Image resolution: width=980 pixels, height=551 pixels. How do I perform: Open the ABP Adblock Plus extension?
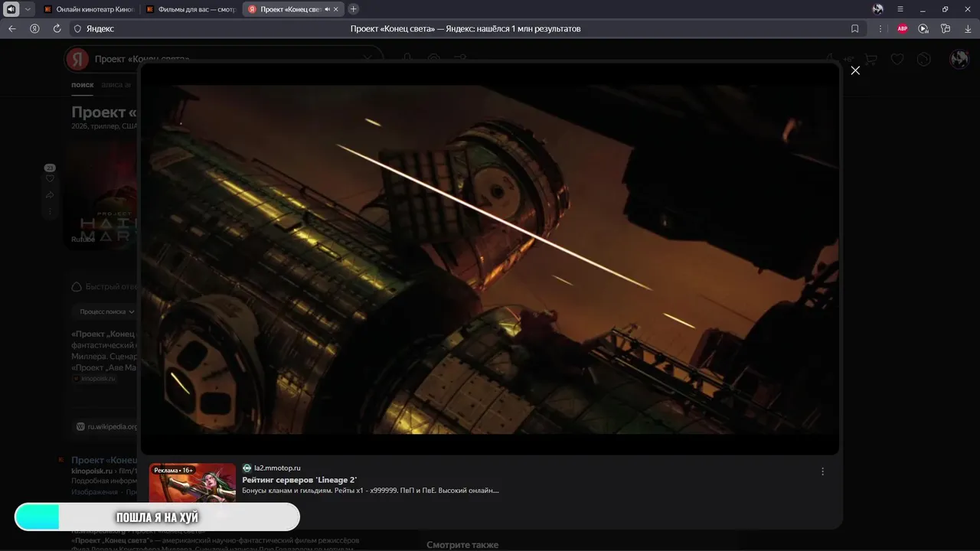[902, 28]
